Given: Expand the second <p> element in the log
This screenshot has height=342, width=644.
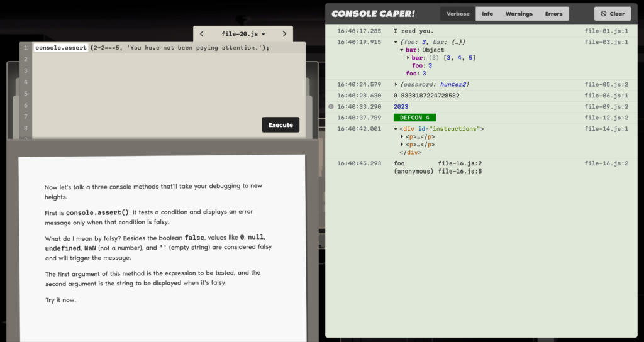Looking at the screenshot, I should tap(402, 145).
